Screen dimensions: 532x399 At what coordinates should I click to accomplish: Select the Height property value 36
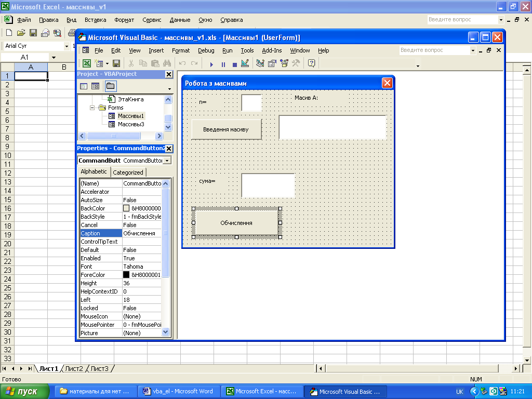[x=141, y=283]
